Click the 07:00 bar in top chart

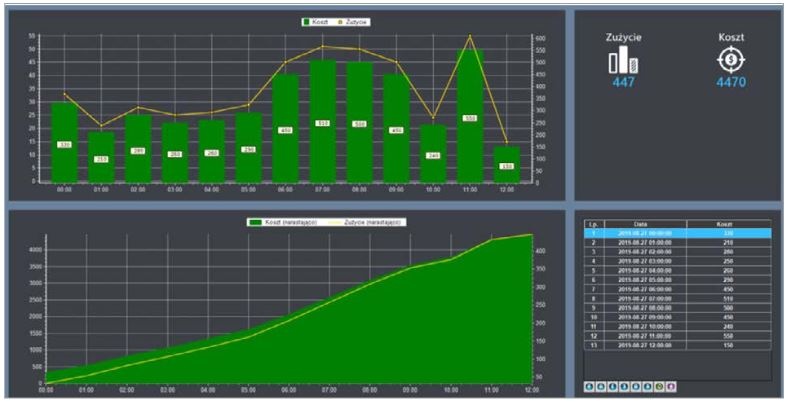323,121
